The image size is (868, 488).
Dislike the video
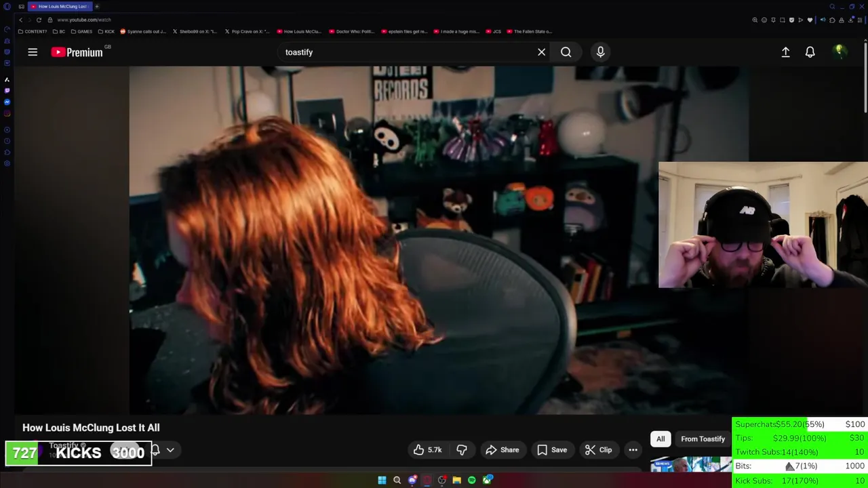coord(462,450)
